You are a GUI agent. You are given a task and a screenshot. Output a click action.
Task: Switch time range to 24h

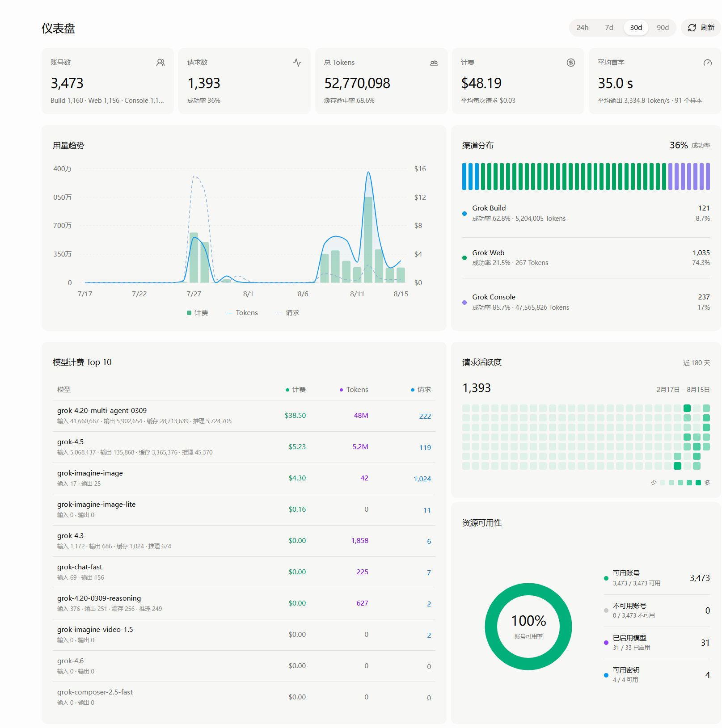tap(583, 28)
